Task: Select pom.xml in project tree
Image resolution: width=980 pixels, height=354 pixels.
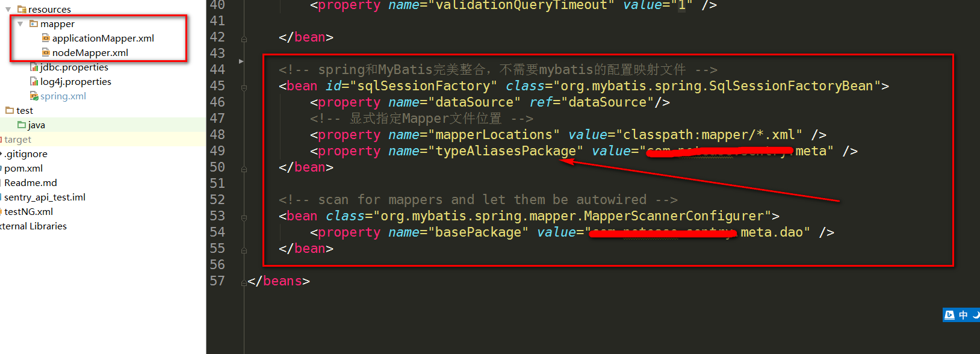Action: [23, 168]
